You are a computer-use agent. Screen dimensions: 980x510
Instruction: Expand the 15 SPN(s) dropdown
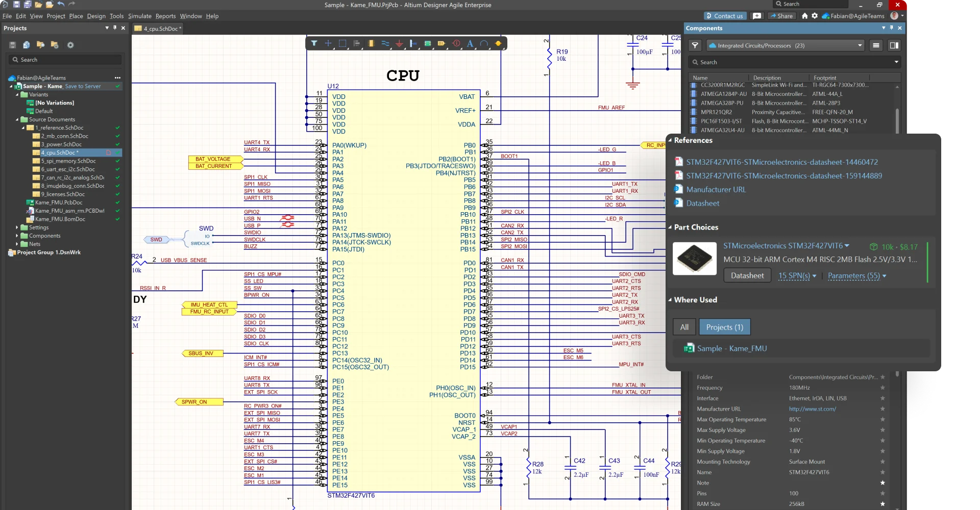tap(797, 276)
